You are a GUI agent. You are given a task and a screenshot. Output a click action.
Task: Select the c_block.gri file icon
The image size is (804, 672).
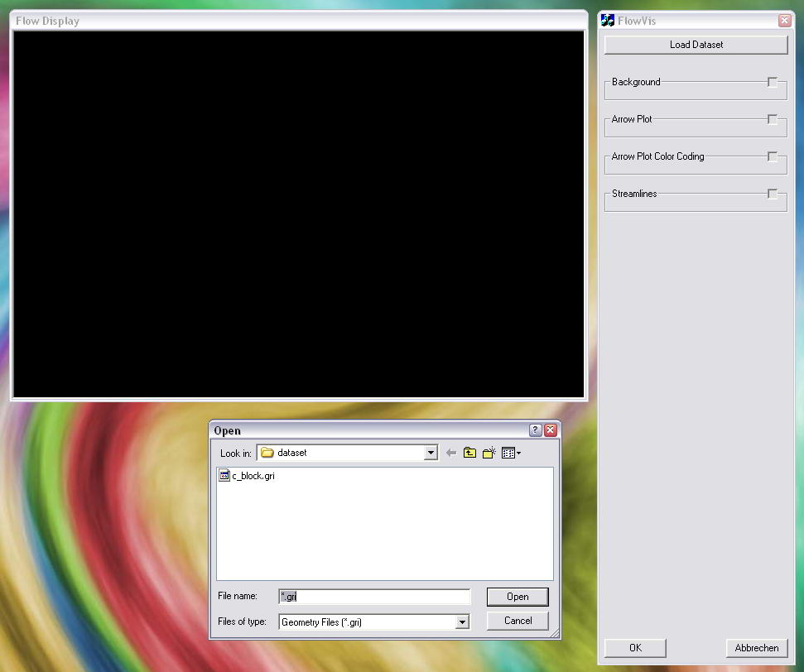pyautogui.click(x=224, y=476)
